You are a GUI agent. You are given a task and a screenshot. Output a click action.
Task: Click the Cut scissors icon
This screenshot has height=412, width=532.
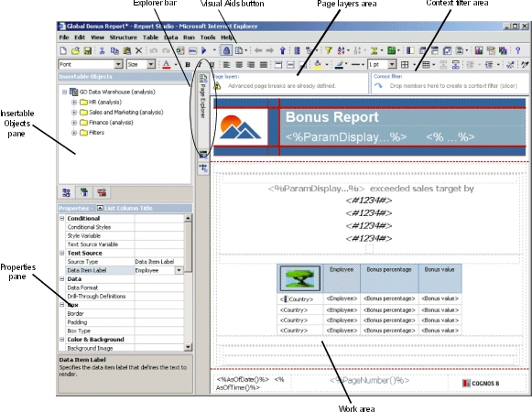102,51
